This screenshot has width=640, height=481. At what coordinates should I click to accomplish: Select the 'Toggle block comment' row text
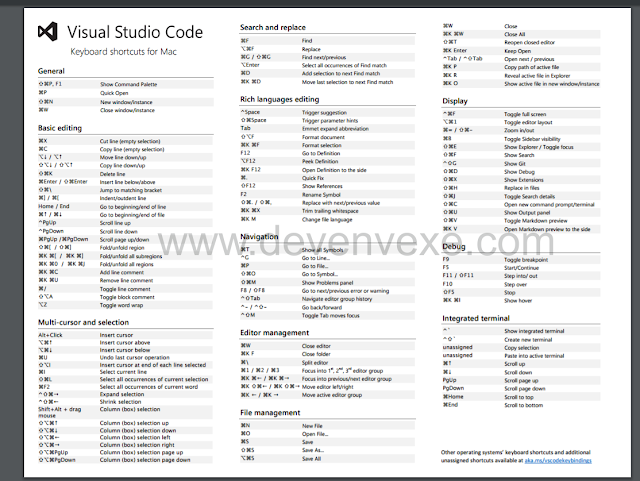coord(127,297)
